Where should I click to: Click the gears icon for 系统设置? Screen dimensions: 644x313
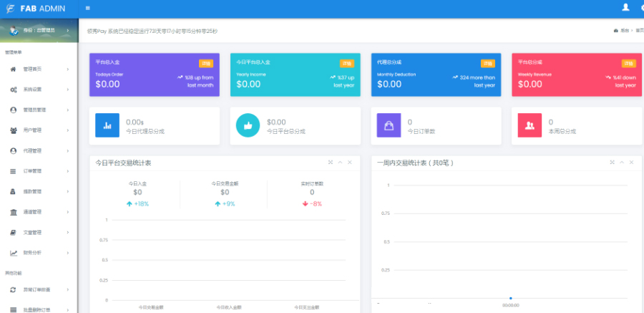click(x=13, y=90)
